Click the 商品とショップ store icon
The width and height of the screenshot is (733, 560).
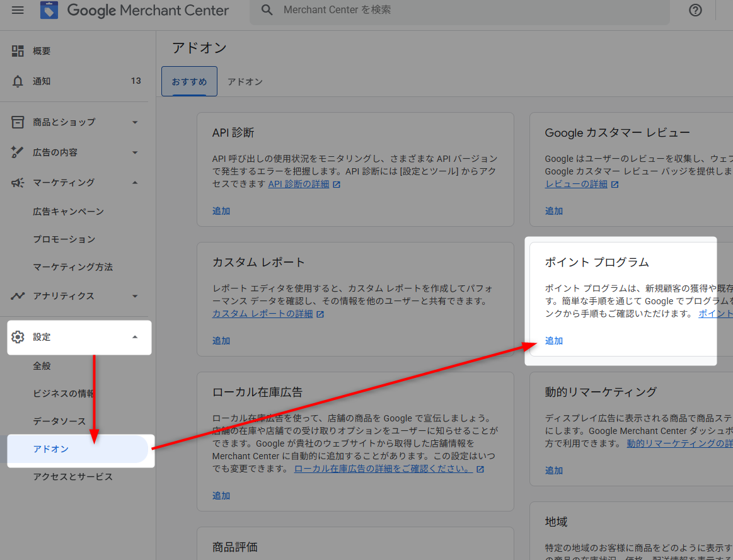(x=18, y=122)
